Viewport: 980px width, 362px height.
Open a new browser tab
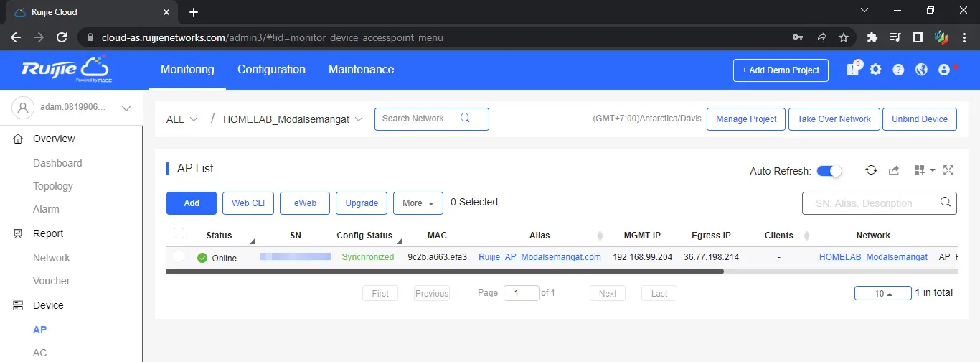click(x=193, y=12)
